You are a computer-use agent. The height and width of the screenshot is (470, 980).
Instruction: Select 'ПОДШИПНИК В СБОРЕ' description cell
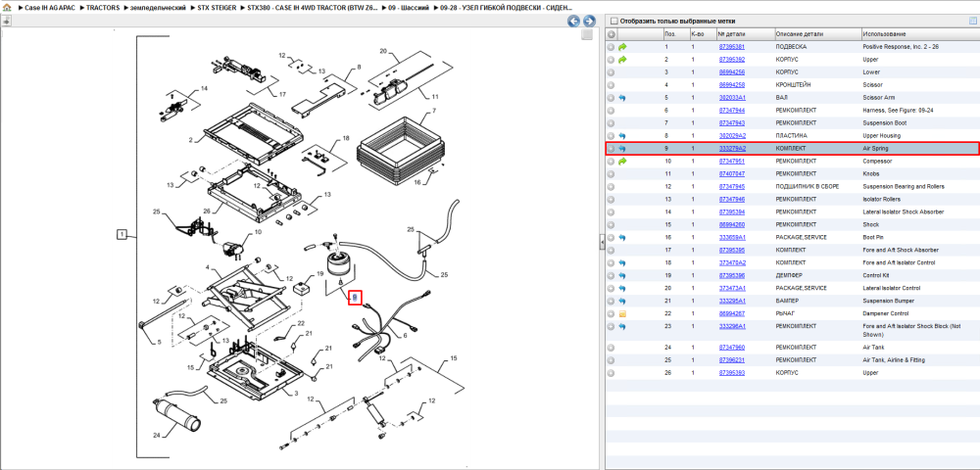tap(807, 187)
